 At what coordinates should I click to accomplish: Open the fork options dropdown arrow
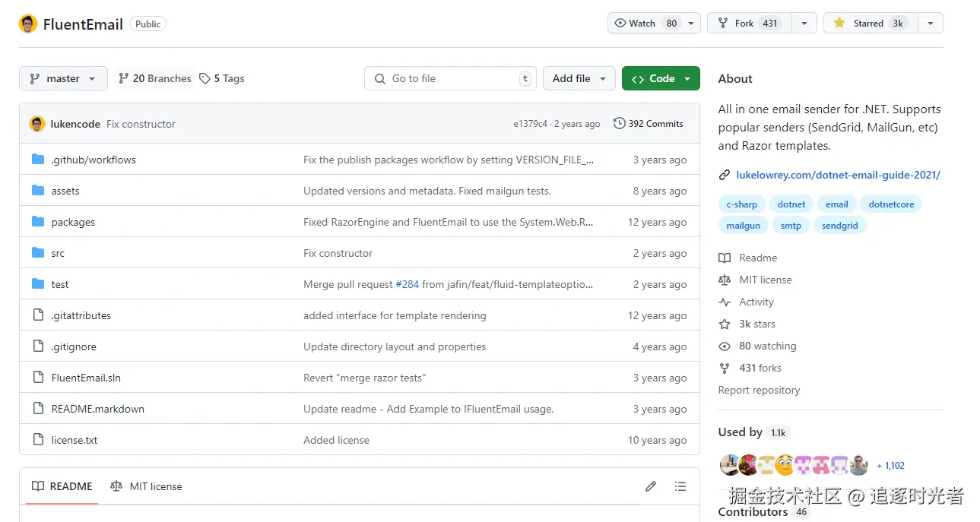point(804,24)
